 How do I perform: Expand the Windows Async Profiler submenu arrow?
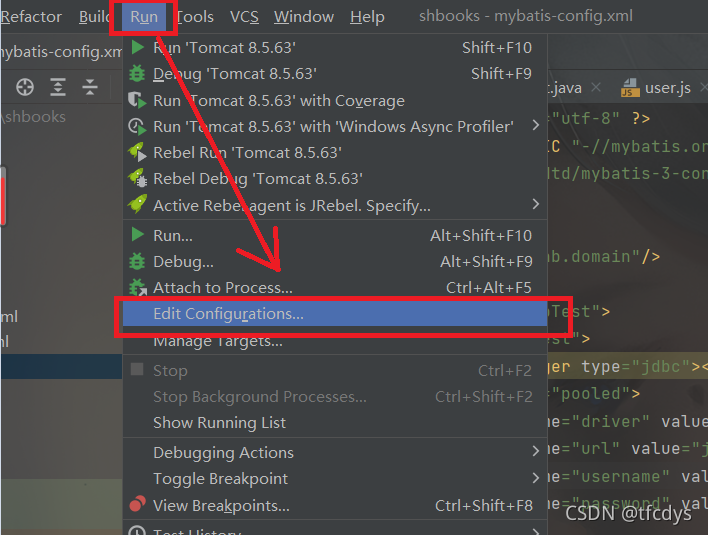(536, 126)
